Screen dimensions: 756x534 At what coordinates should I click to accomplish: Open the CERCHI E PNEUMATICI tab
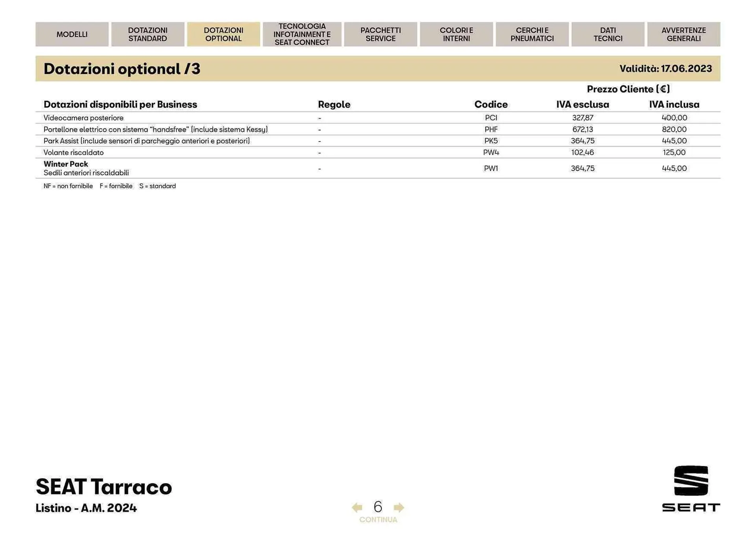pos(532,34)
